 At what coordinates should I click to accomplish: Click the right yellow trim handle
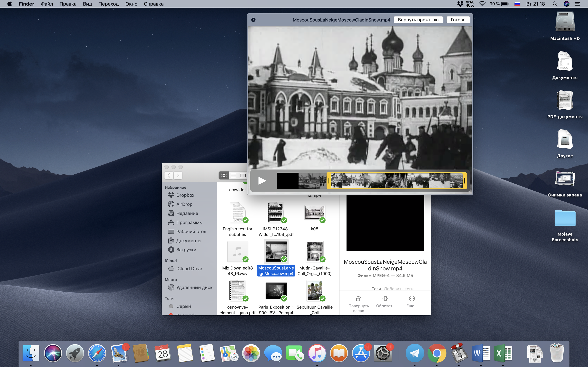tap(465, 181)
